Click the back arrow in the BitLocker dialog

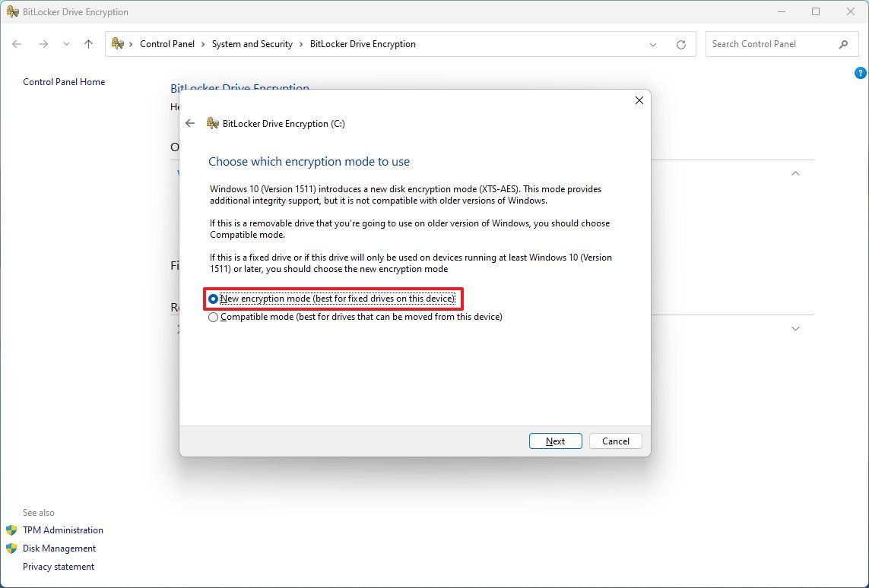point(190,123)
